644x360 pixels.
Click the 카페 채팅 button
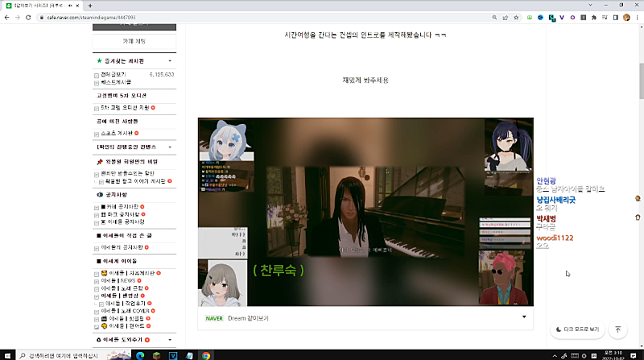(x=134, y=41)
